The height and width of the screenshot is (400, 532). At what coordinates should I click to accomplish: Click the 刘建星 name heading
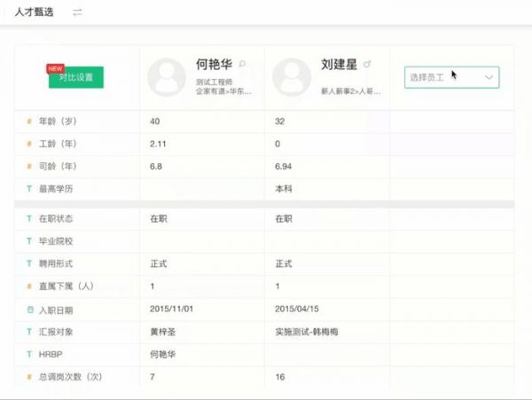tap(340, 64)
